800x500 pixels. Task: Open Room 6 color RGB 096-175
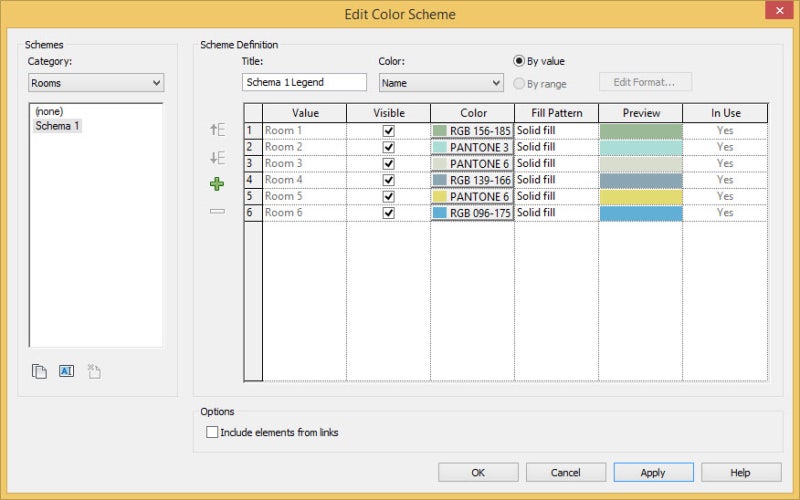pyautogui.click(x=472, y=213)
